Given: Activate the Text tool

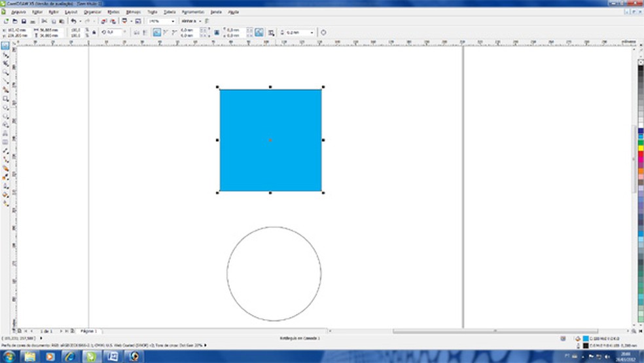Looking at the screenshot, I should (6, 132).
